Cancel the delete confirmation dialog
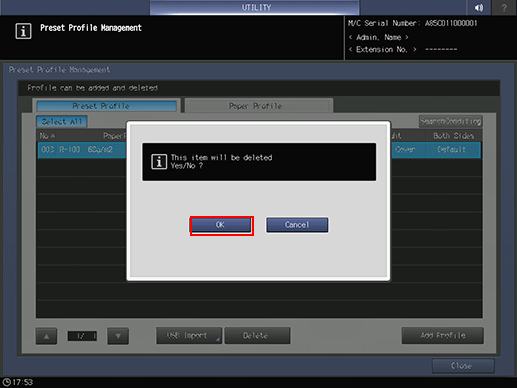This screenshot has height=388, width=517. pos(297,225)
